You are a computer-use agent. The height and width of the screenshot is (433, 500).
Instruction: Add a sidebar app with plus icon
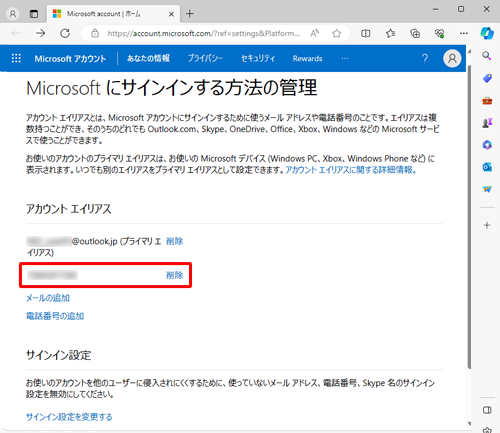pos(487,225)
